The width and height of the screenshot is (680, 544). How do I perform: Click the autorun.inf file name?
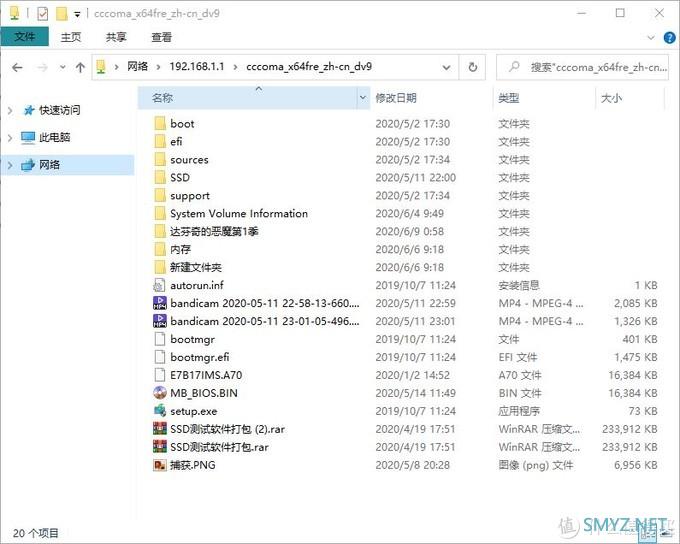point(197,285)
